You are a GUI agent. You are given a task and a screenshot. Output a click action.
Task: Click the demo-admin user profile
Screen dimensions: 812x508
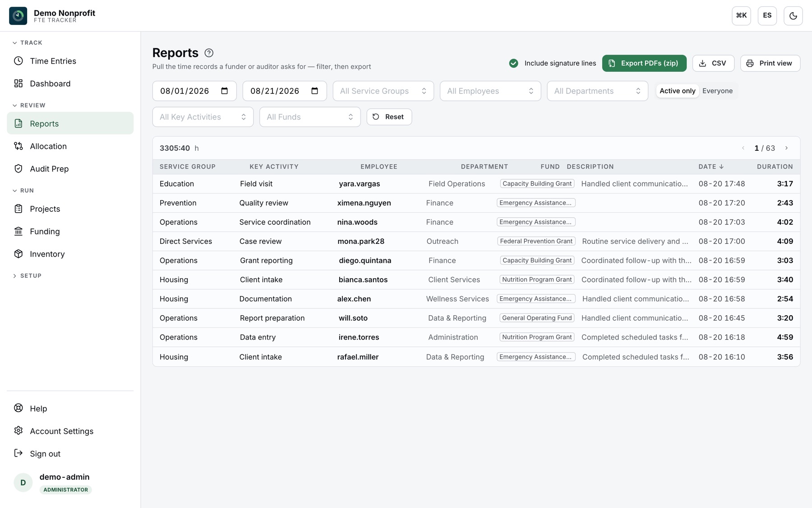[x=70, y=482]
